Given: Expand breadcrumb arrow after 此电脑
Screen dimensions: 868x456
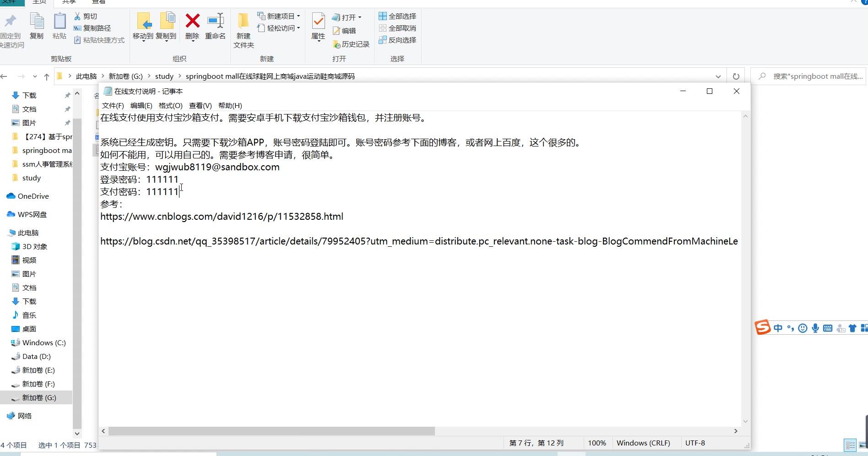Looking at the screenshot, I should click(103, 76).
